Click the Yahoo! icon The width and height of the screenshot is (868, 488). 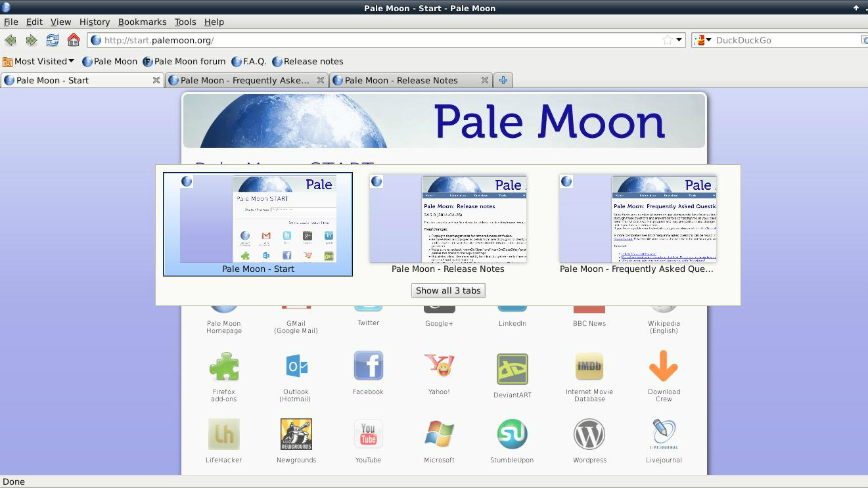tap(439, 366)
